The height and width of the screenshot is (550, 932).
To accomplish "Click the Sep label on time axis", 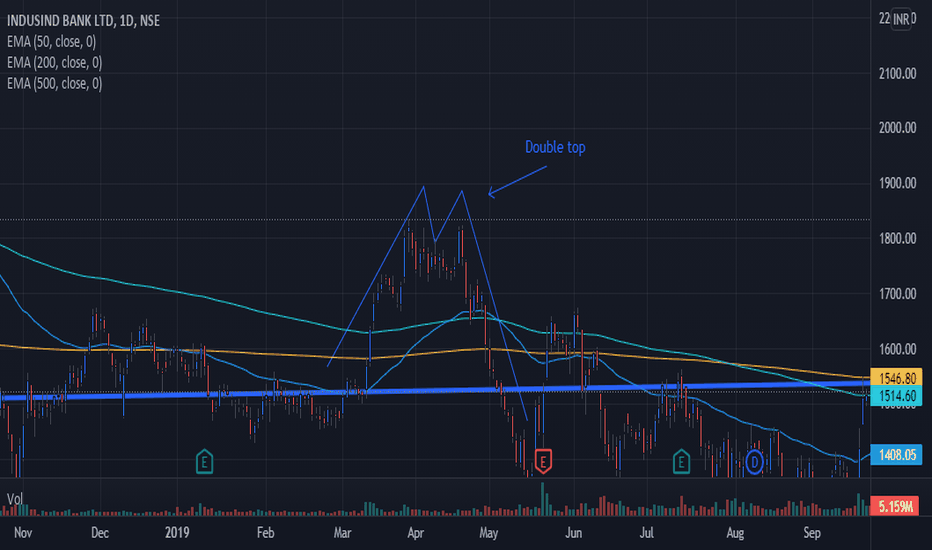I will [812, 533].
